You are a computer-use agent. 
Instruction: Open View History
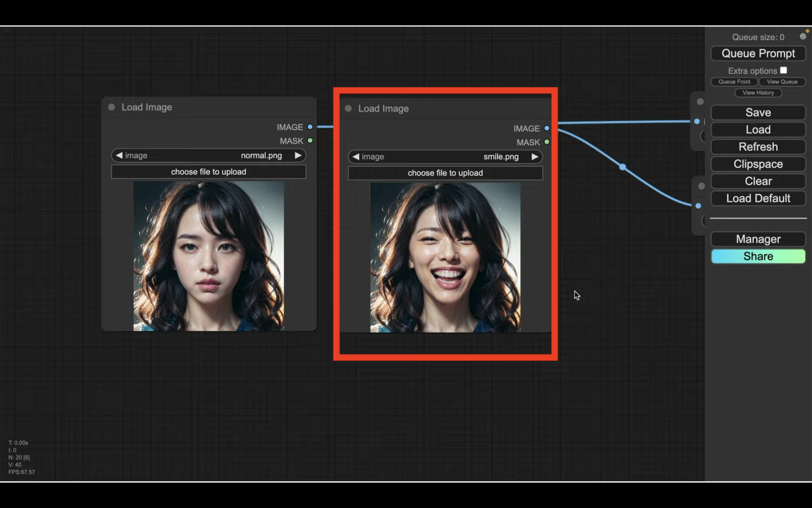758,93
